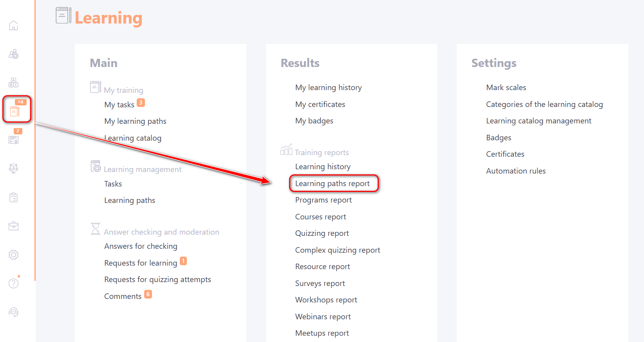The width and height of the screenshot is (644, 342).
Task: Go to Automation rules setting
Action: (x=516, y=171)
